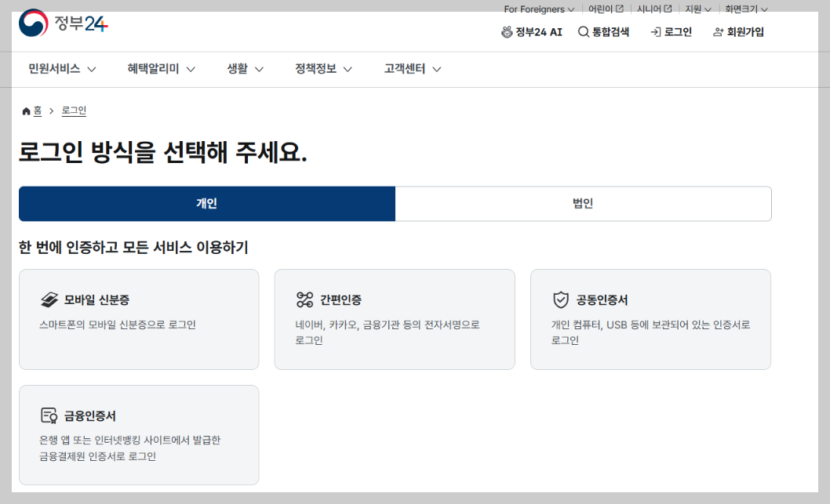
Task: Expand the 지원 dropdown
Action: point(698,9)
